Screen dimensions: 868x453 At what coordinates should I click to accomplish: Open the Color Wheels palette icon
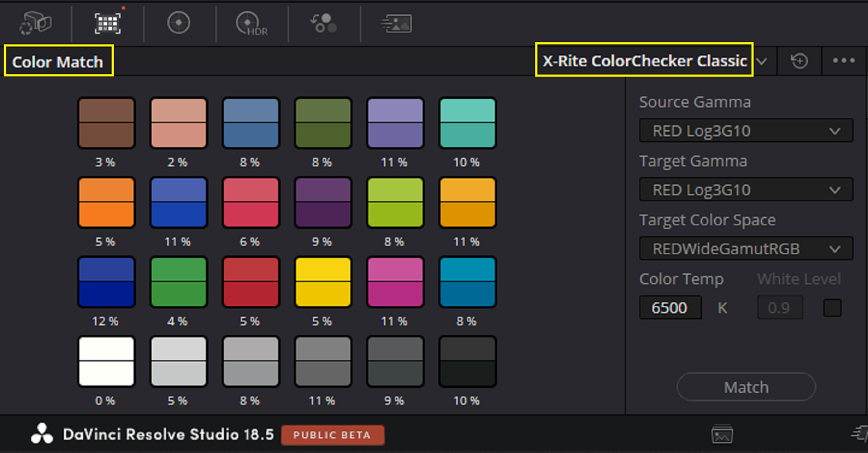pyautogui.click(x=178, y=23)
